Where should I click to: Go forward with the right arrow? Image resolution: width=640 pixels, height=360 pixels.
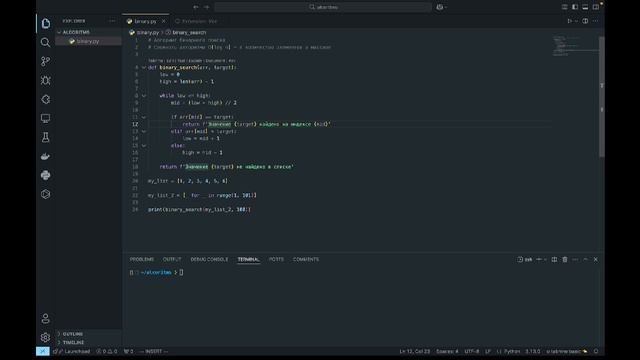click(x=207, y=7)
